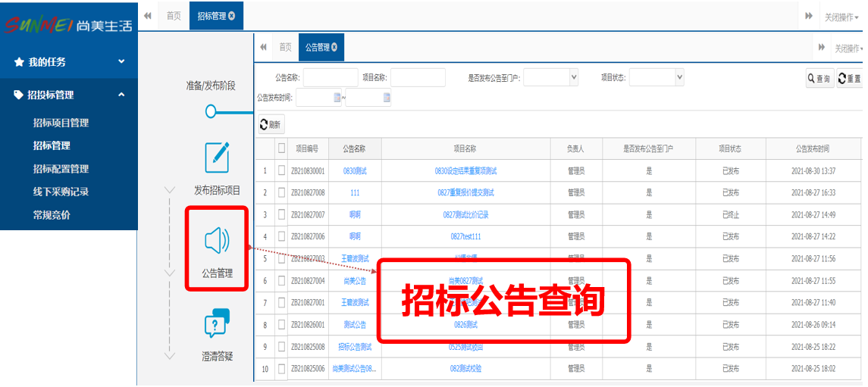Click the 查询 search button
The width and height of the screenshot is (868, 387).
tap(819, 79)
